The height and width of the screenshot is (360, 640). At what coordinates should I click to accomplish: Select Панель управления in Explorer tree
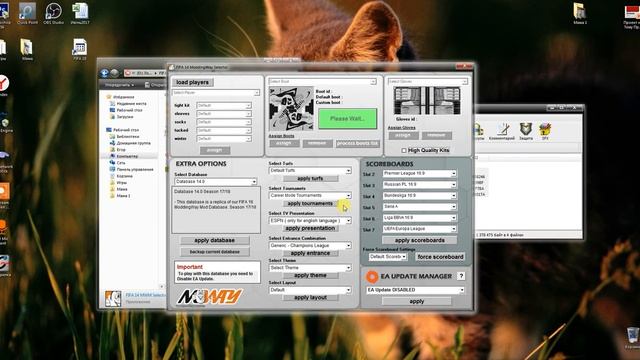[135, 169]
